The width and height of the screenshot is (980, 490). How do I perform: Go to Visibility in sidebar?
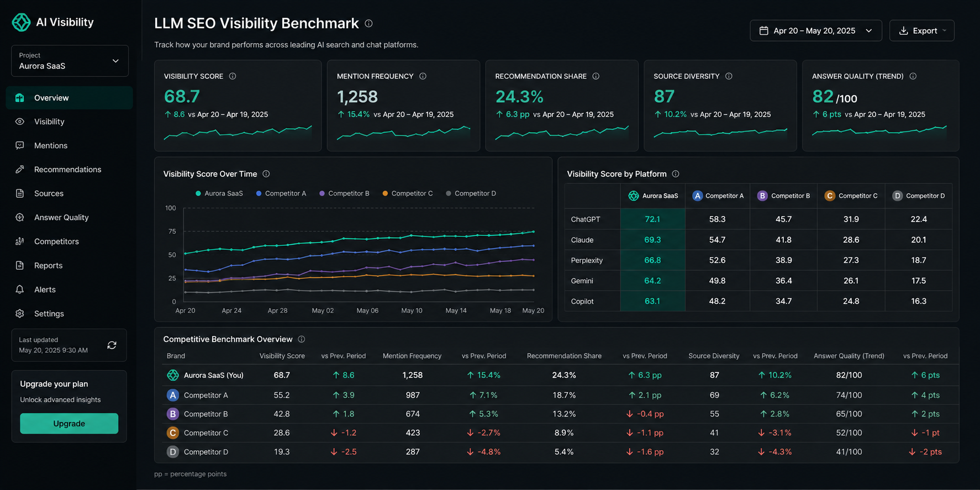pos(70,122)
